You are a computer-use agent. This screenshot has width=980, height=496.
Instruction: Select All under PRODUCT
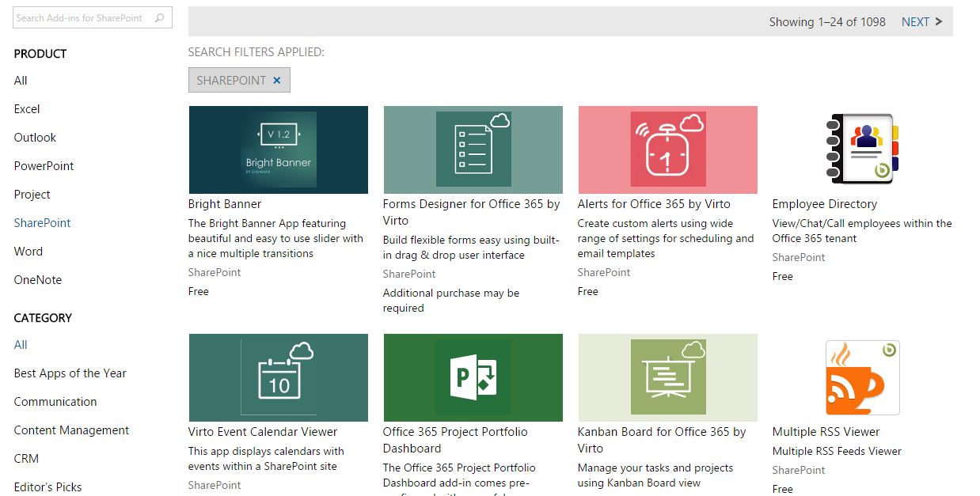tap(21, 81)
